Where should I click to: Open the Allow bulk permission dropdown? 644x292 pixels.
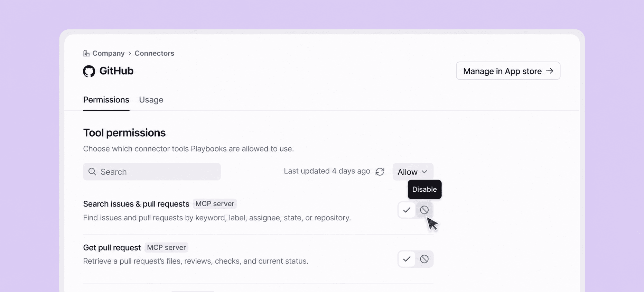click(x=413, y=172)
